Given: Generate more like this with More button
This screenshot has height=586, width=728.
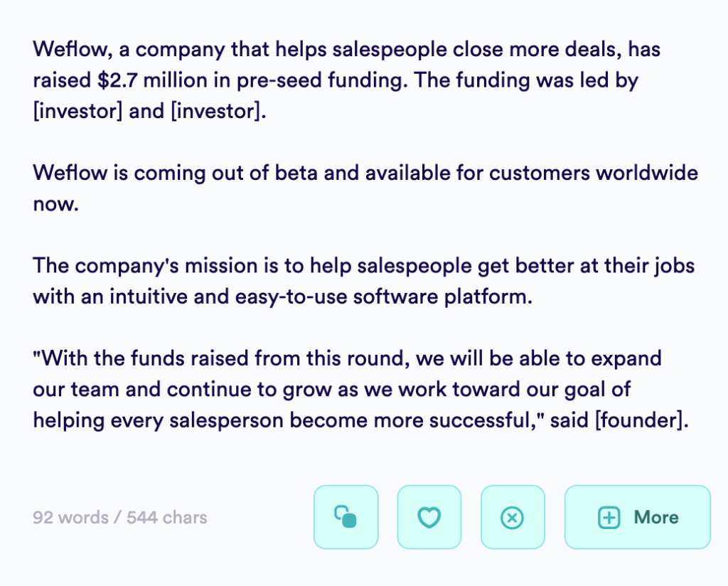Looking at the screenshot, I should (x=638, y=517).
